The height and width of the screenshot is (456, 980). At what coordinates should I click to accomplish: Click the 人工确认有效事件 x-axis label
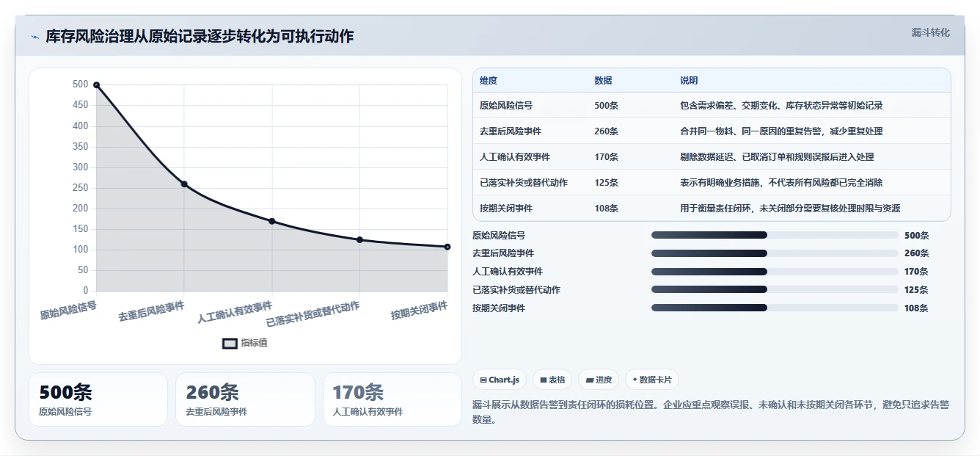click(235, 312)
